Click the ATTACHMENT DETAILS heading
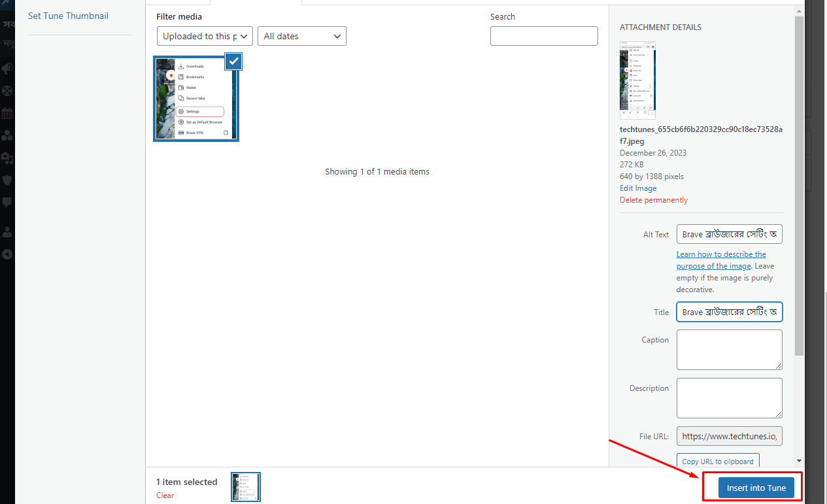 point(660,27)
